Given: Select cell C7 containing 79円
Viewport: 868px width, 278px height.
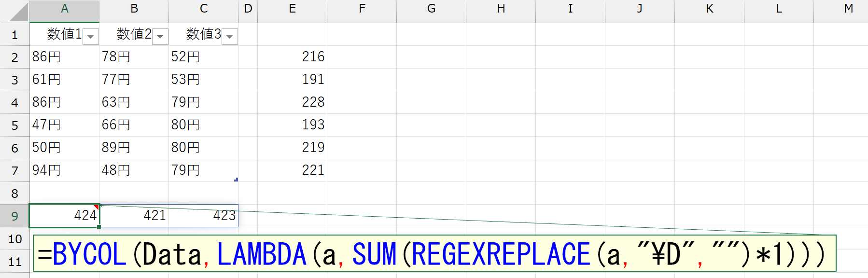Looking at the screenshot, I should [204, 170].
